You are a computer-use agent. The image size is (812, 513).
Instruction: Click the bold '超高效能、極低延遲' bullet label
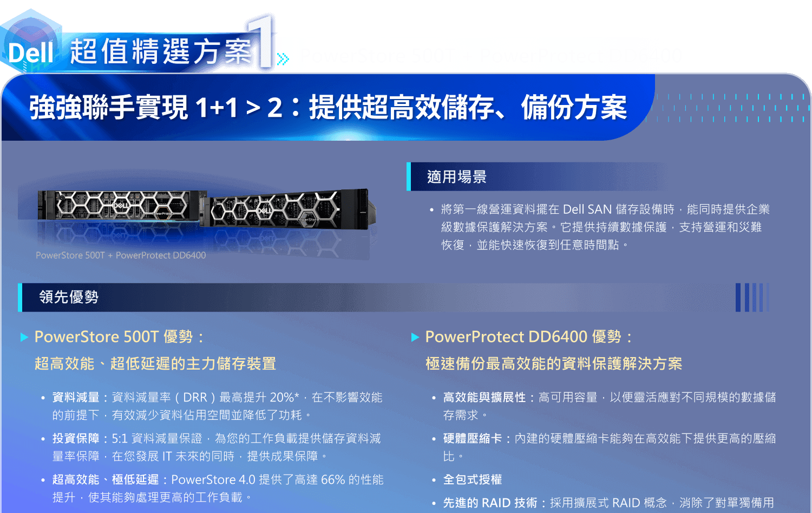click(106, 479)
